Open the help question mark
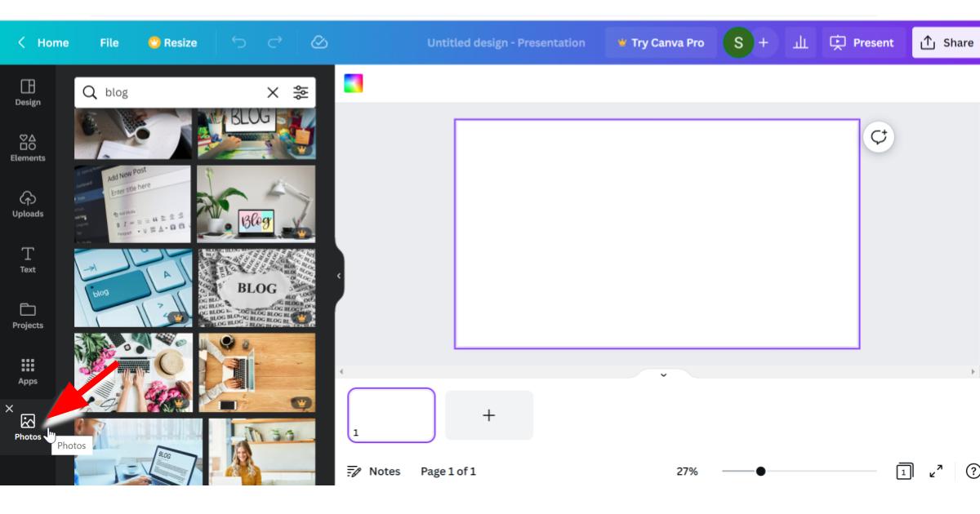Viewport: 980px width, 514px height. tap(973, 471)
